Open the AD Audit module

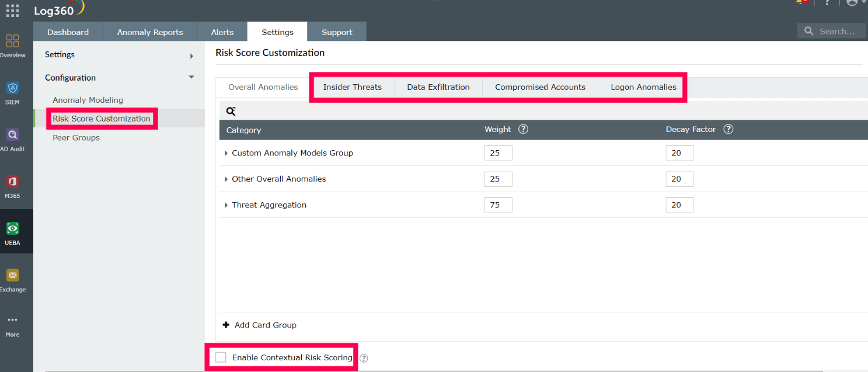click(x=12, y=134)
